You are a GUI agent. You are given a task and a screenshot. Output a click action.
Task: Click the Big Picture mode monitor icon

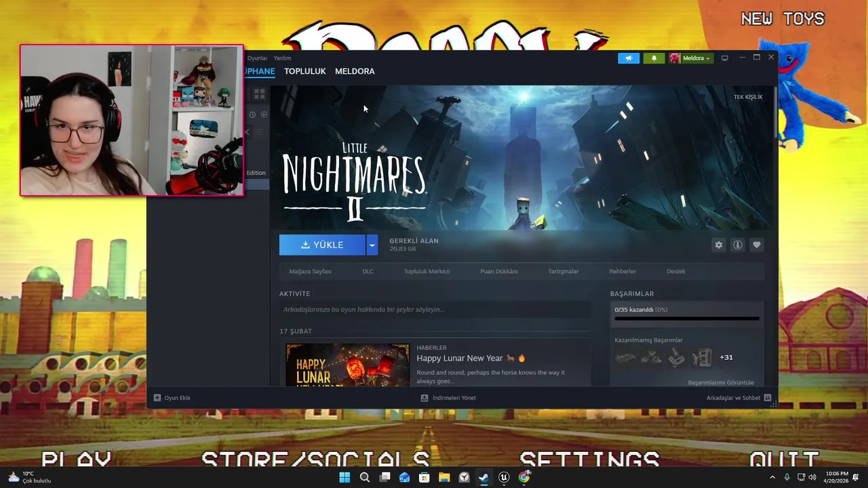(724, 58)
